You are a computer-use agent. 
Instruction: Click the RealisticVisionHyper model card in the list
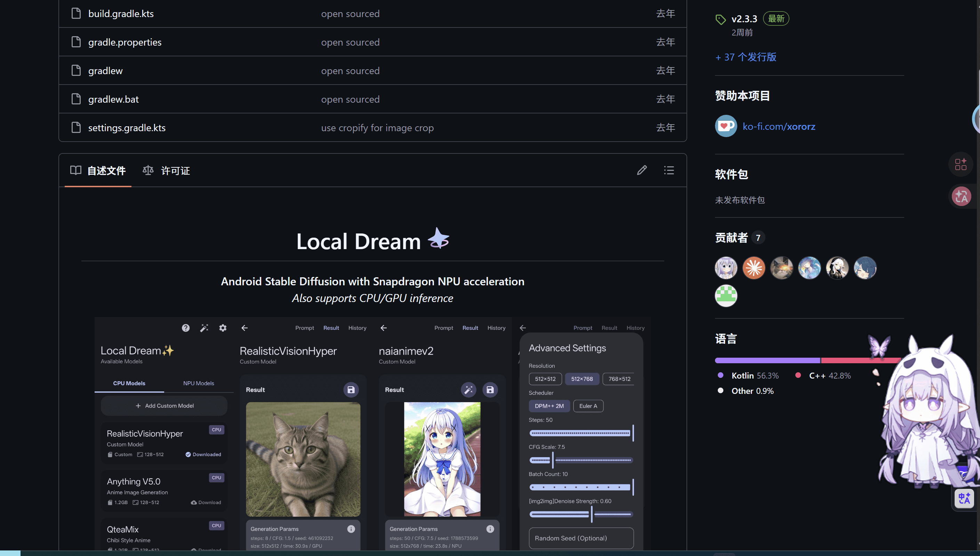pyautogui.click(x=164, y=443)
